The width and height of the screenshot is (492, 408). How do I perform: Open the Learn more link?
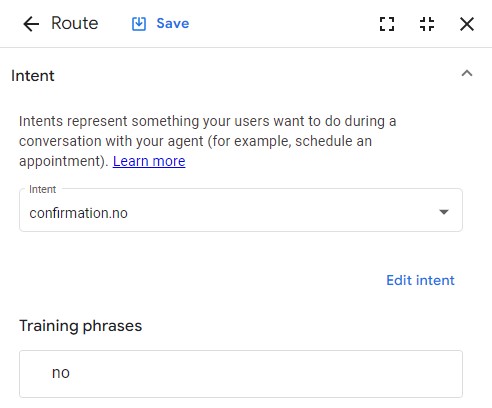149,161
